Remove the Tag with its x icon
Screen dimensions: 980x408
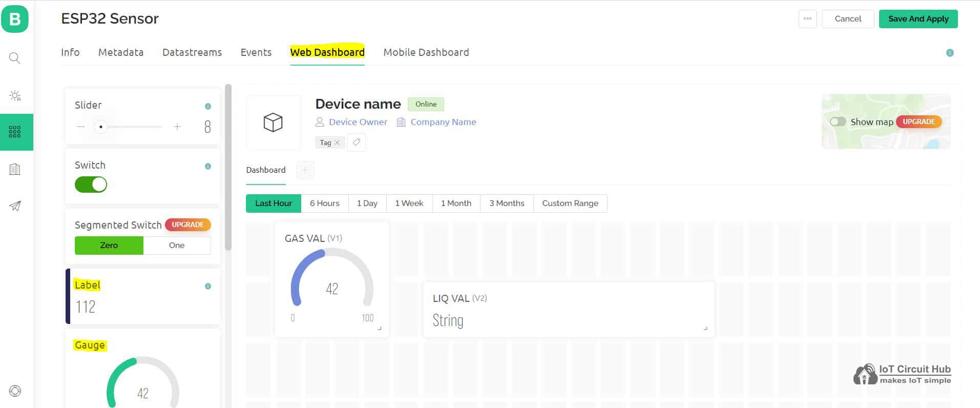[337, 143]
